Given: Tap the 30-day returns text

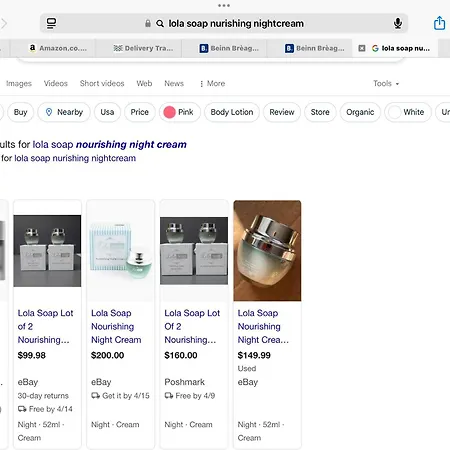Looking at the screenshot, I should click(x=43, y=396).
